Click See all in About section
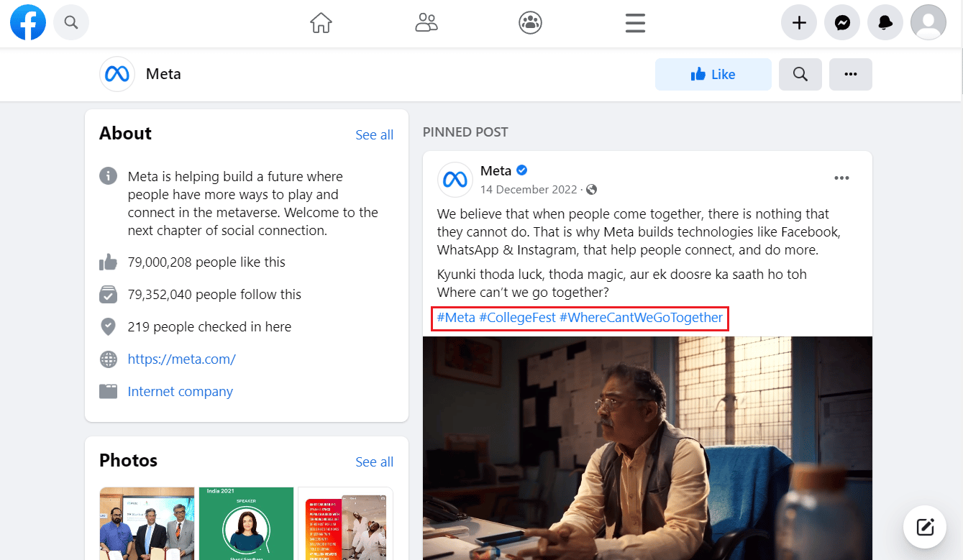The height and width of the screenshot is (560, 963). point(374,135)
